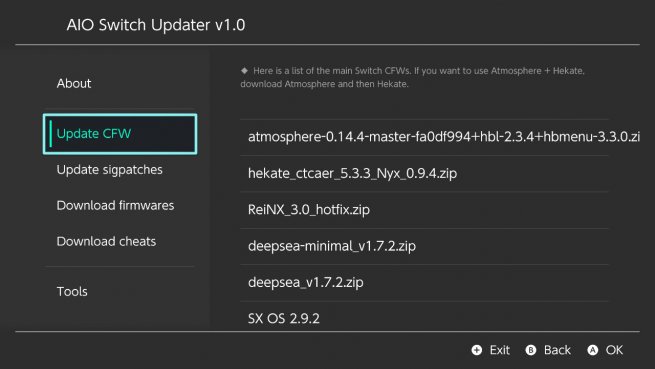Image resolution: width=655 pixels, height=369 pixels.
Task: Click the Exit label in footer
Action: pyautogui.click(x=500, y=350)
